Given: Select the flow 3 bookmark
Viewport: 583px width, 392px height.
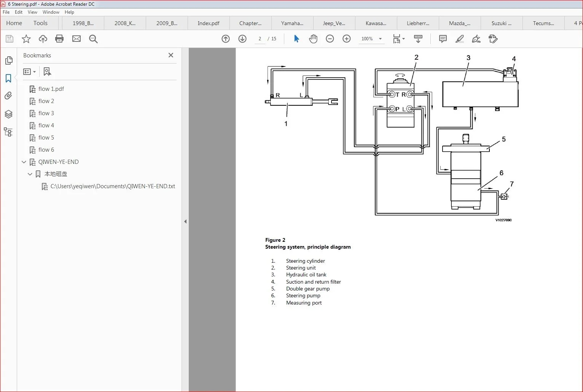Looking at the screenshot, I should (x=46, y=113).
